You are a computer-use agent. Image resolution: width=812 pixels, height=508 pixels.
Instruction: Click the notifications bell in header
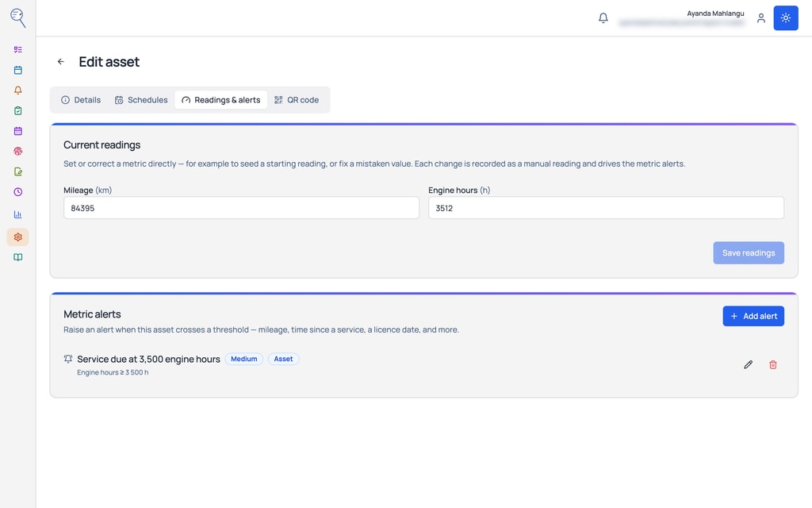603,18
